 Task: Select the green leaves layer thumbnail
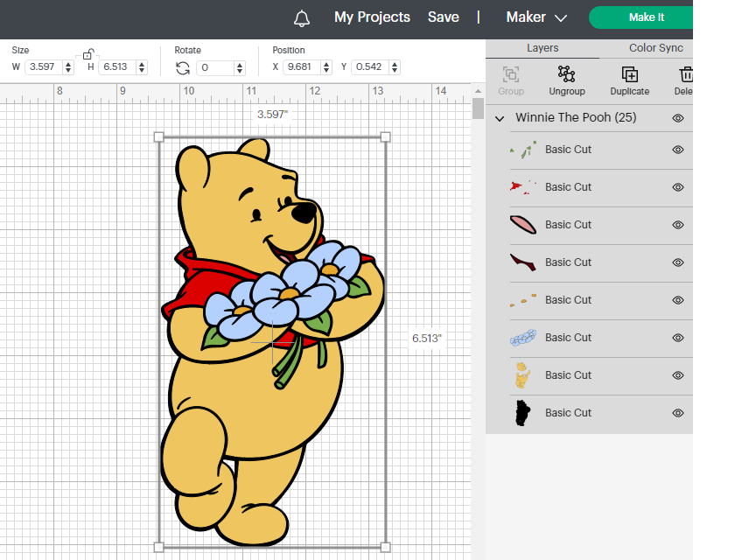tap(523, 150)
